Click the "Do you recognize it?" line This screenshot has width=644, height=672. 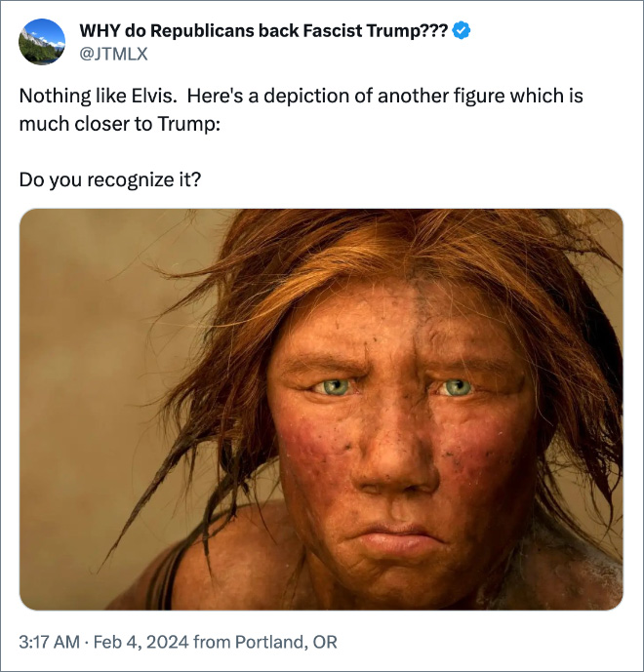[110, 180]
